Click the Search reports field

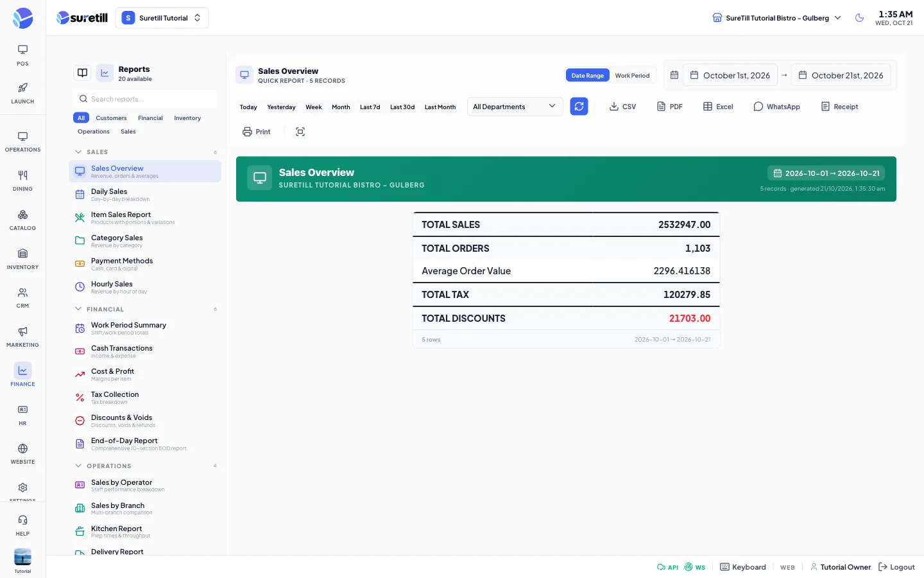145,99
